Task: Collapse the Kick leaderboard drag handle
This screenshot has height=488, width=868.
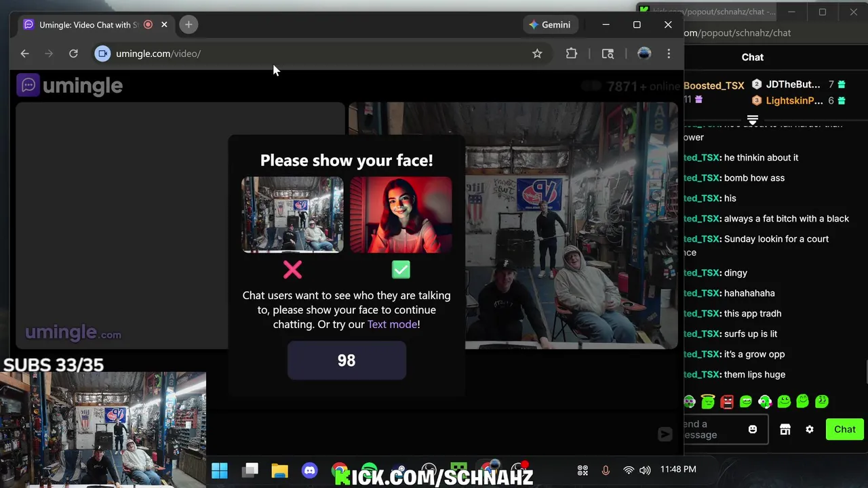Action: click(x=753, y=120)
